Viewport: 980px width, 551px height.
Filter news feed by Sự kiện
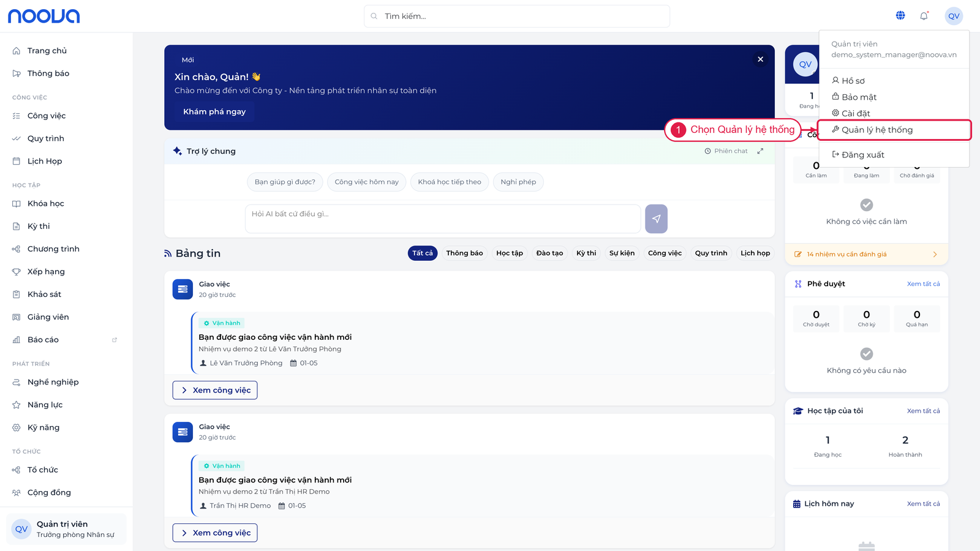(x=622, y=253)
